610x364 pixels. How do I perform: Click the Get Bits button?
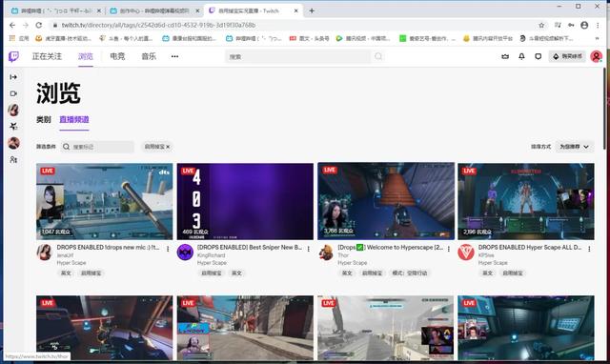(567, 57)
